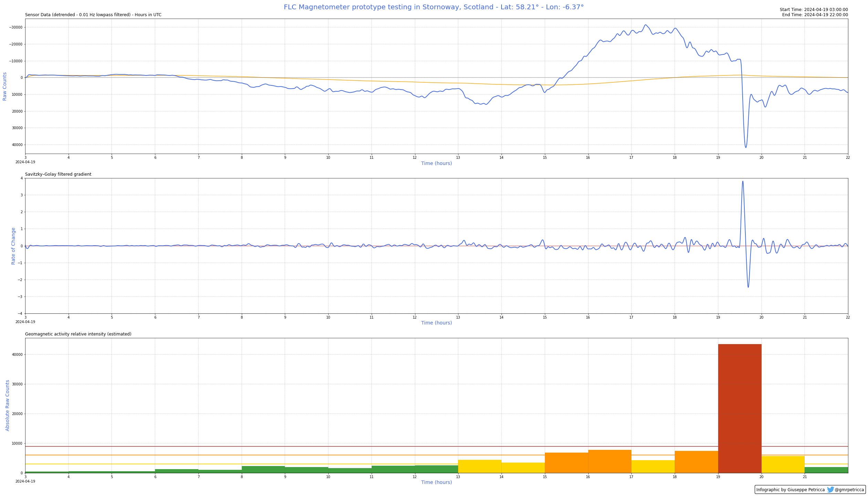Click the yellow bar between hours 13 and 14

(x=479, y=466)
